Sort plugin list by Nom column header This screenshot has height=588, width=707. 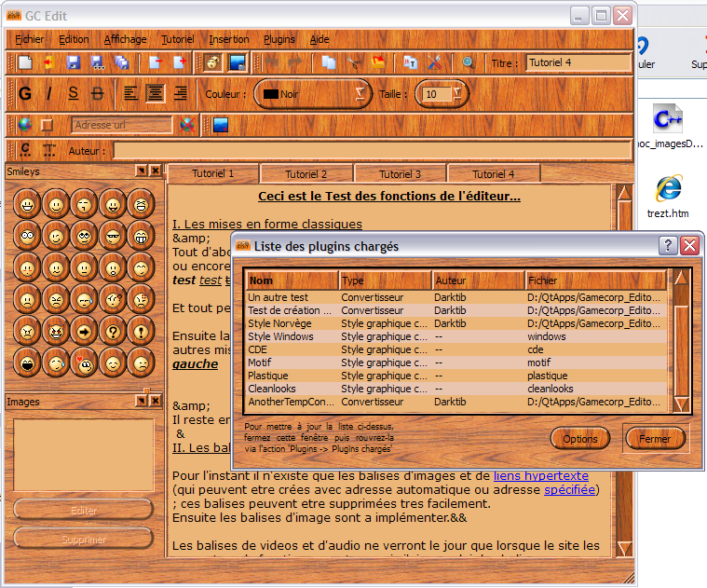(292, 280)
